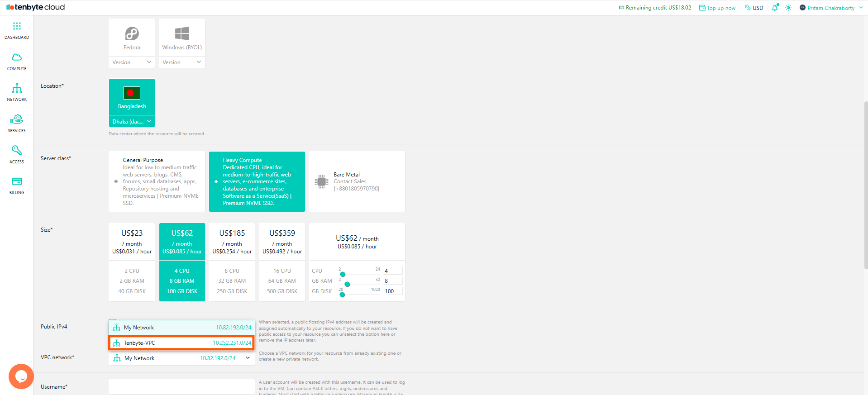Open the Network sidebar icon
This screenshot has width=868, height=395.
[x=17, y=88]
